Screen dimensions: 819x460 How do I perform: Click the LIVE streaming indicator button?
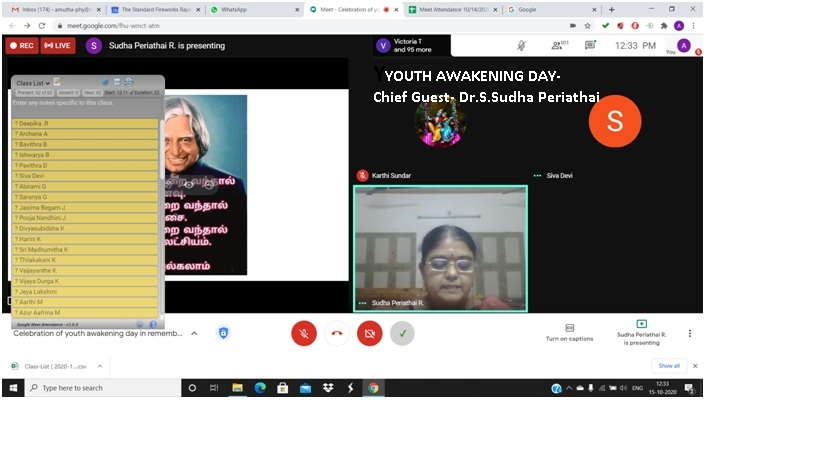coord(58,46)
